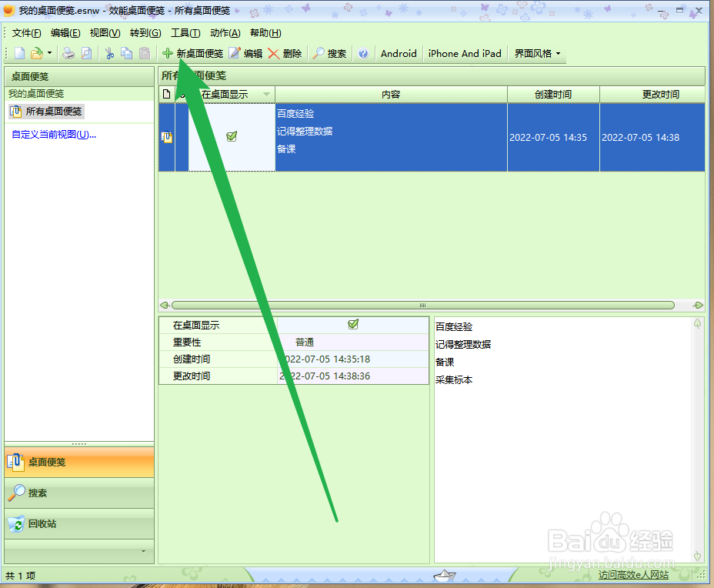Viewport: 714px width, 588px height.
Task: Open the 回收站 navigation pane
Action: (x=79, y=524)
